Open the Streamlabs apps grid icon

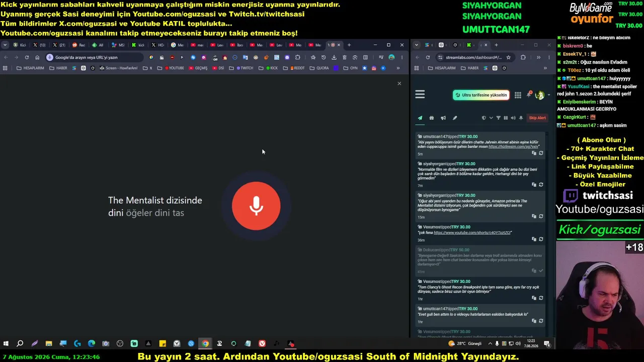518,95
